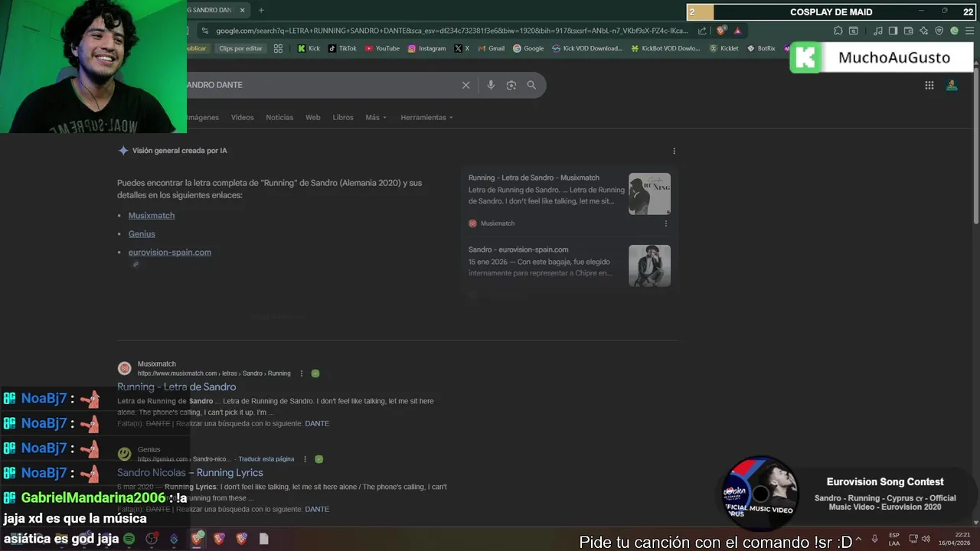Start voice search with the microphone icon

point(491,85)
